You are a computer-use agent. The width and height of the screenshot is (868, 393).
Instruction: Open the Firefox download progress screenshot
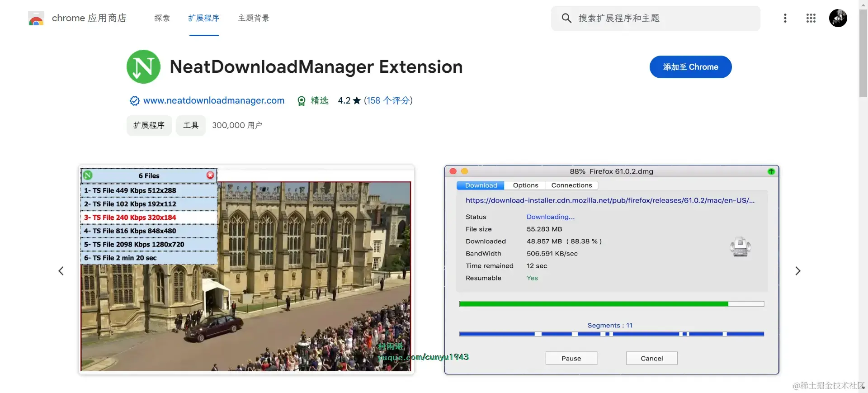(x=612, y=270)
